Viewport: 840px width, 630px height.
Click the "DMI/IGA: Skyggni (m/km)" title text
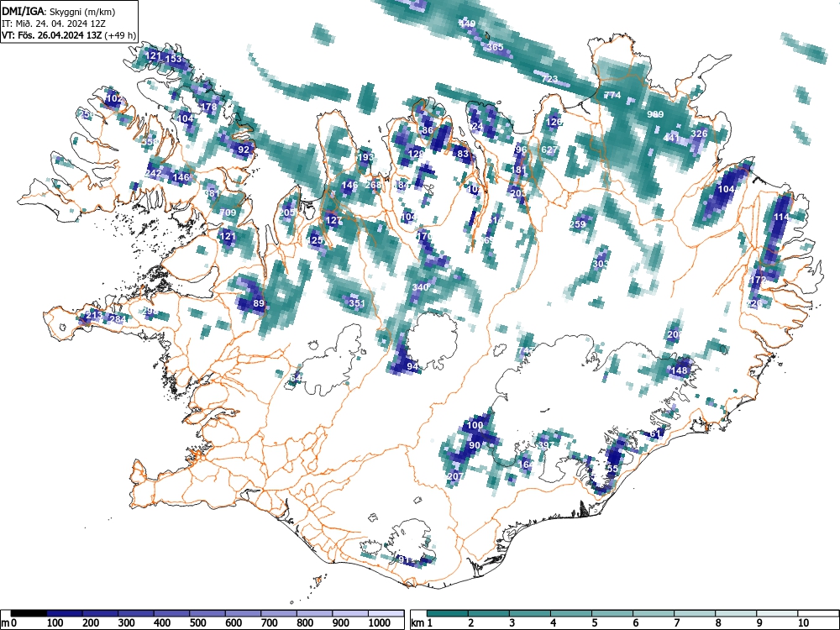(x=59, y=11)
